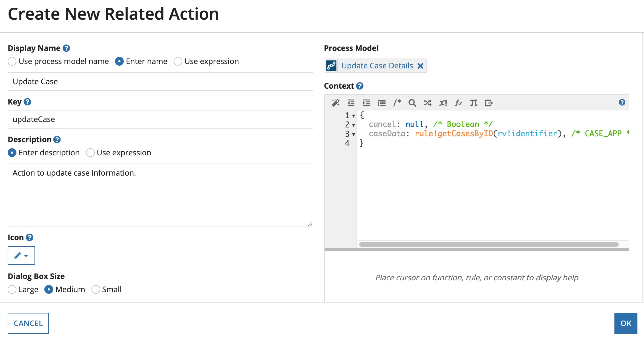The width and height of the screenshot is (644, 343).
Task: Open help for Context
Action: (x=360, y=86)
